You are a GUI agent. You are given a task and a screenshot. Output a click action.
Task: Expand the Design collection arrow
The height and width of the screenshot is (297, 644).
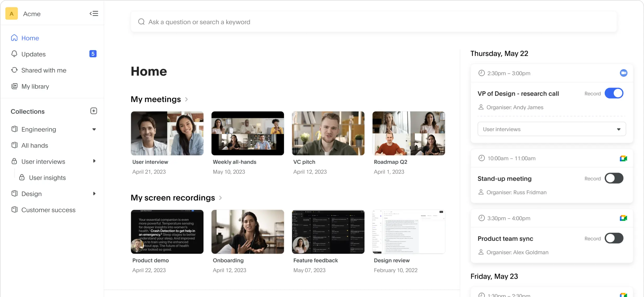click(94, 194)
